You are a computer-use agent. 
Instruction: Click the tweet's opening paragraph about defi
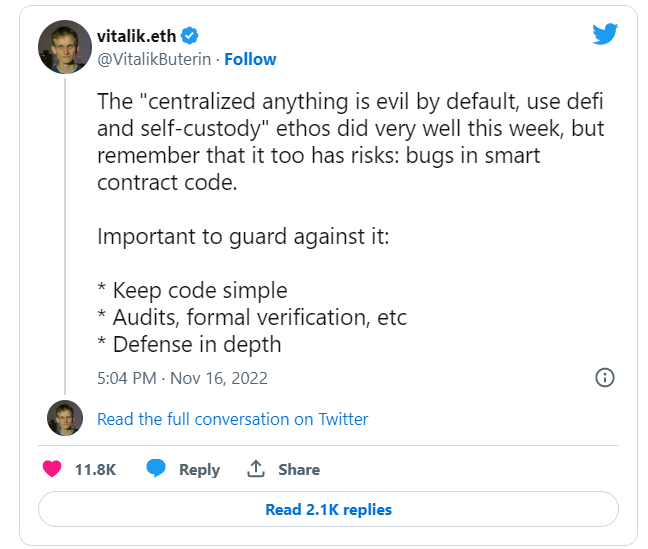350,143
